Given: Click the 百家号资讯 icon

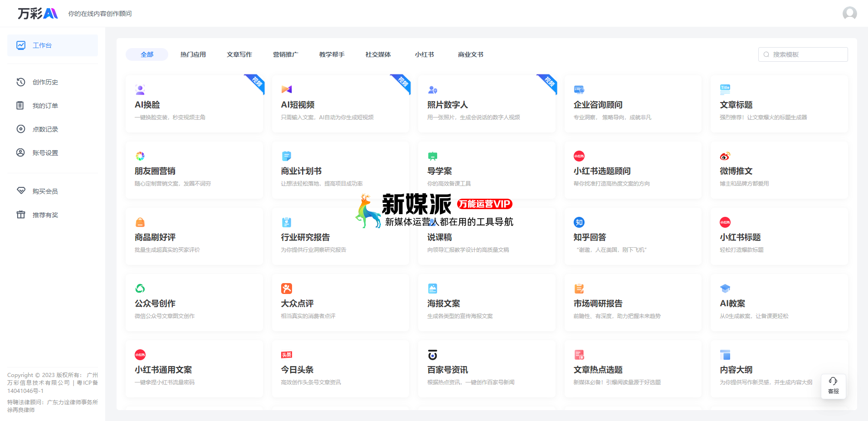Looking at the screenshot, I should coord(433,355).
